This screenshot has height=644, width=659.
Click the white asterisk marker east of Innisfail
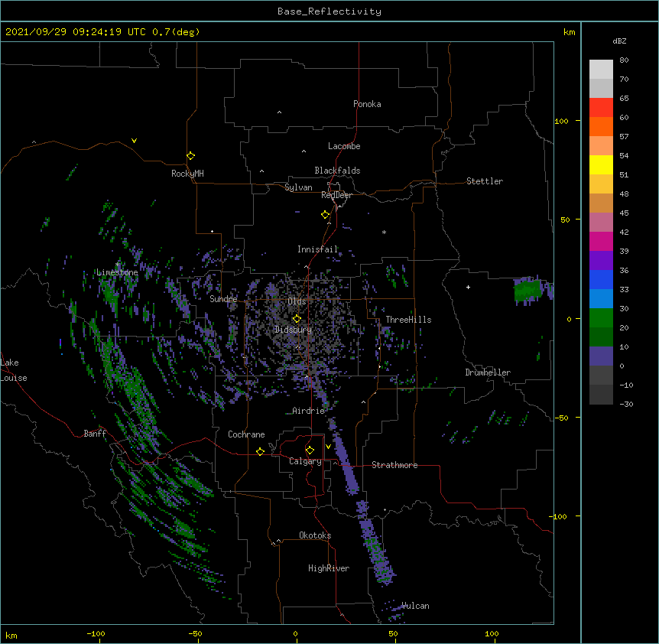pos(384,233)
